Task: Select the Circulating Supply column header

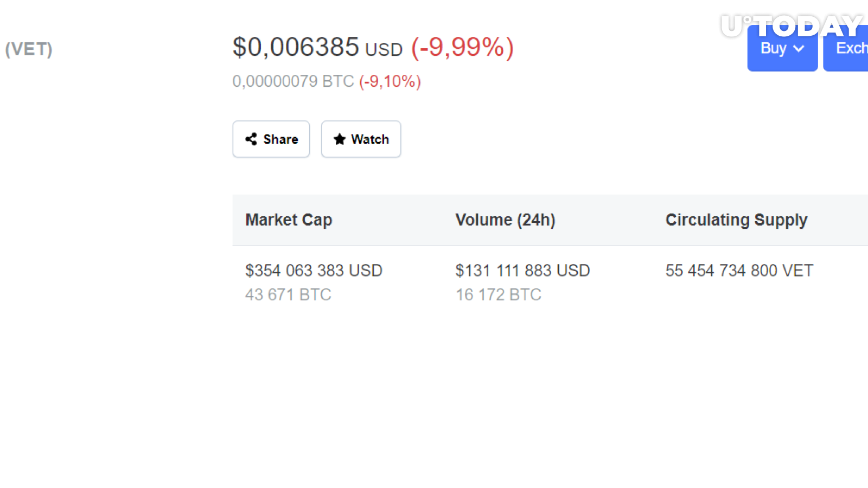Action: click(x=736, y=220)
